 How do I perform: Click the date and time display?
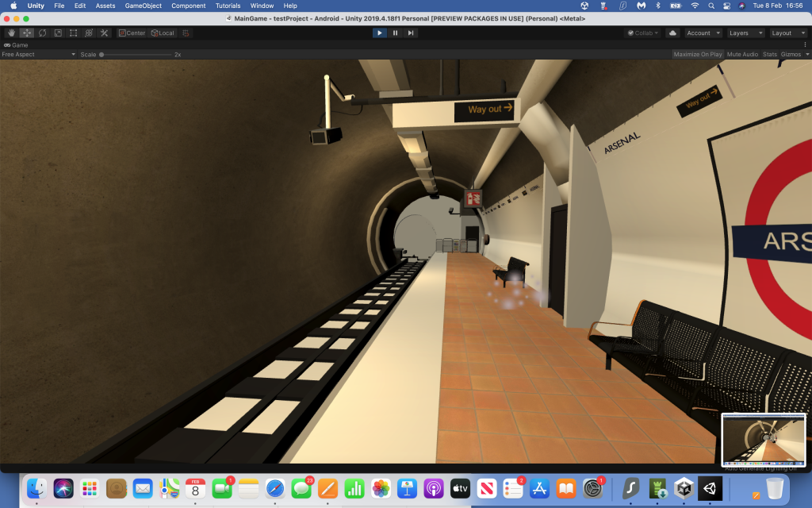(x=778, y=6)
